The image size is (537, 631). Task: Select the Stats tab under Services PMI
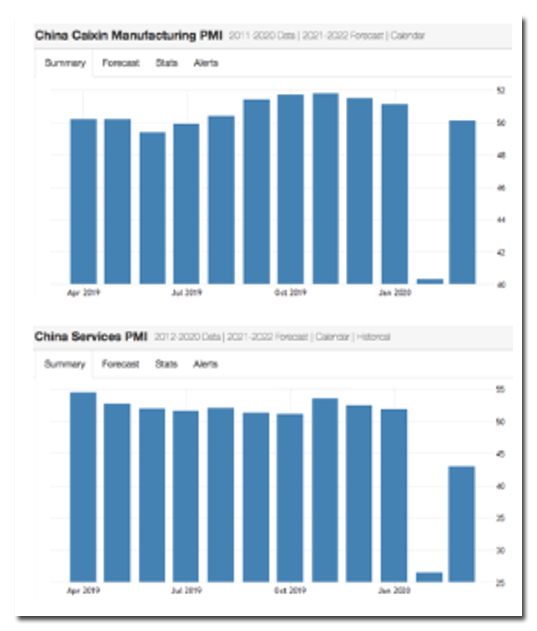point(166,364)
